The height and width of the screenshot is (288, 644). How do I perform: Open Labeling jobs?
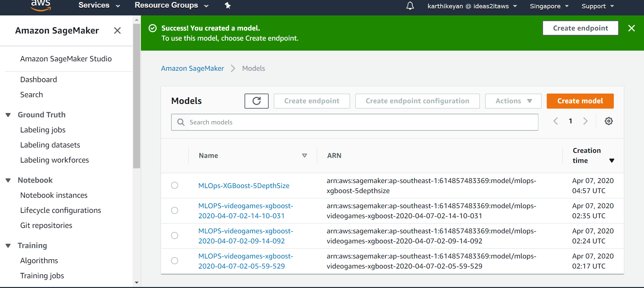pos(43,130)
